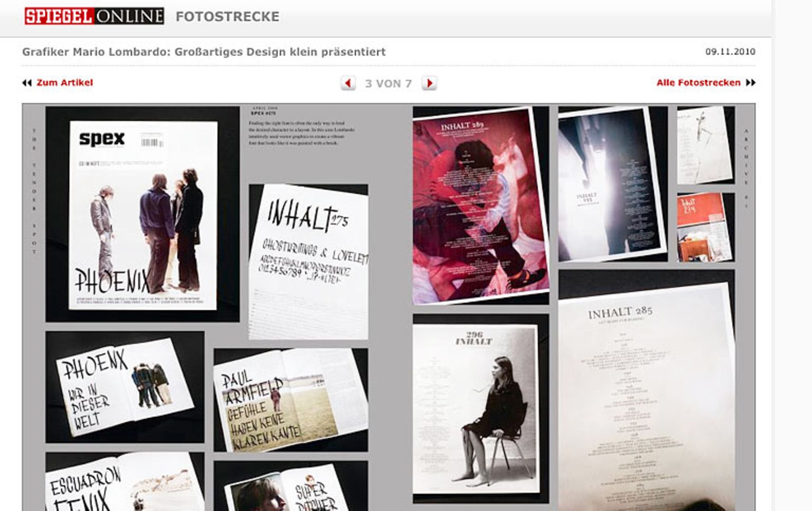Click double-left arrow beside Zum Artikel
812x511 pixels.
tap(27, 83)
